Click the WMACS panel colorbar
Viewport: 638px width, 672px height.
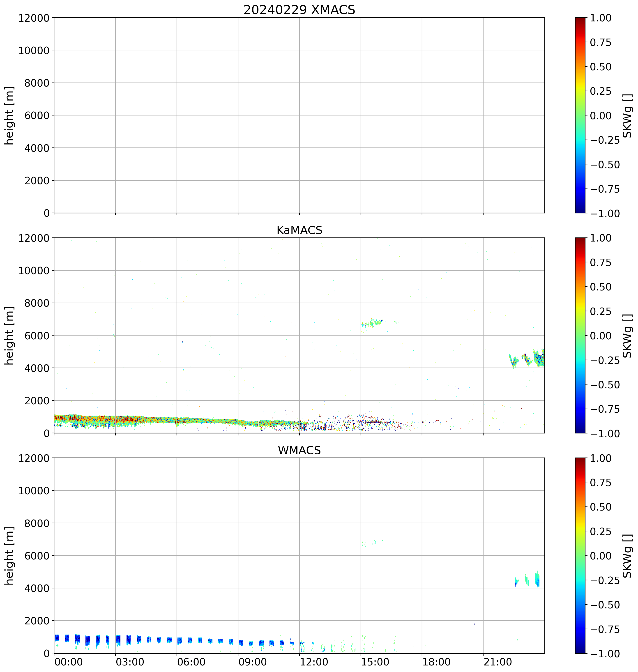point(580,555)
